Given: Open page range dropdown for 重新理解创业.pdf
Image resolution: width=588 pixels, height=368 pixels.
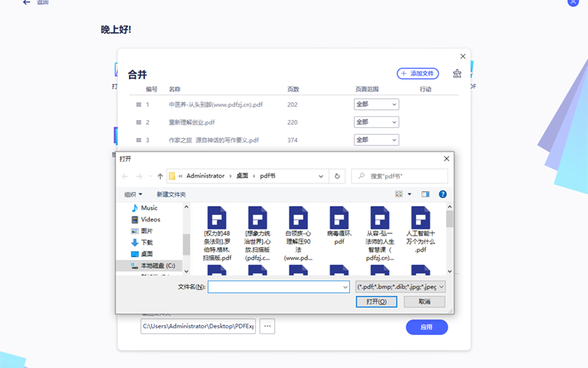Looking at the screenshot, I should click(x=376, y=122).
